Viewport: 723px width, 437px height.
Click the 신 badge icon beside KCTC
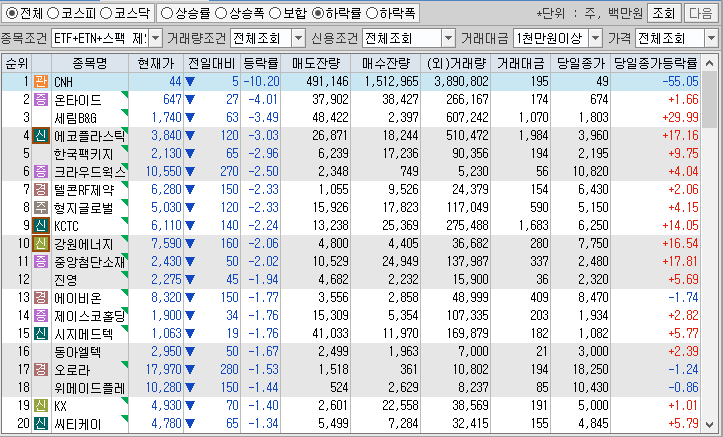pyautogui.click(x=41, y=225)
